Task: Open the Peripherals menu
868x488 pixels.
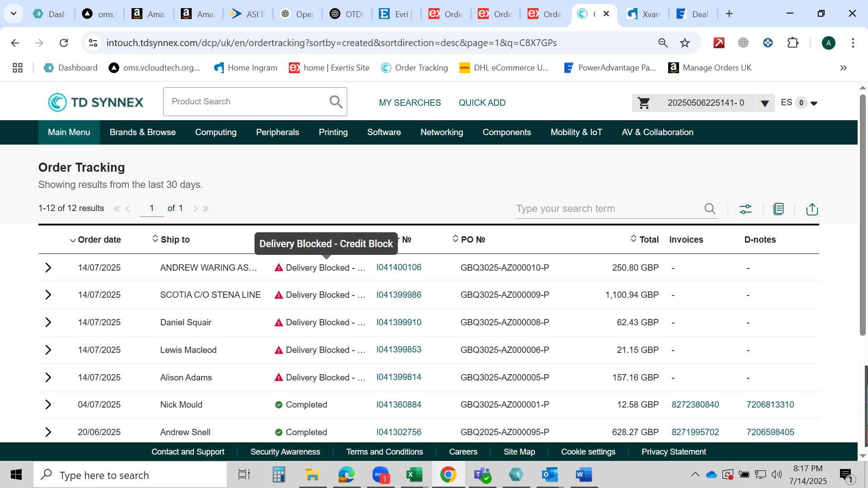Action: tap(278, 132)
